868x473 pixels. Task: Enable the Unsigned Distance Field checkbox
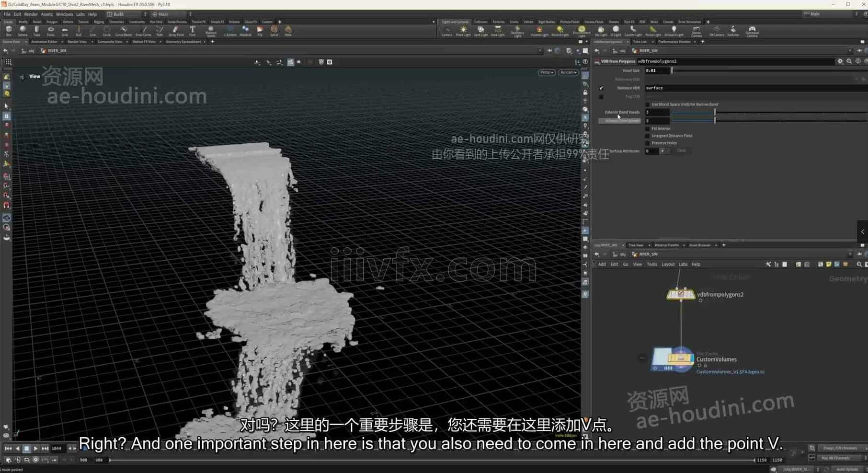click(x=648, y=136)
